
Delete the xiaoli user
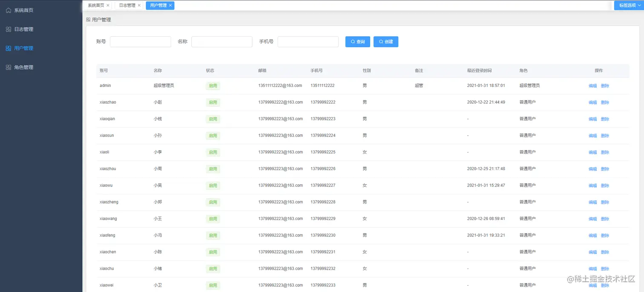coord(605,152)
